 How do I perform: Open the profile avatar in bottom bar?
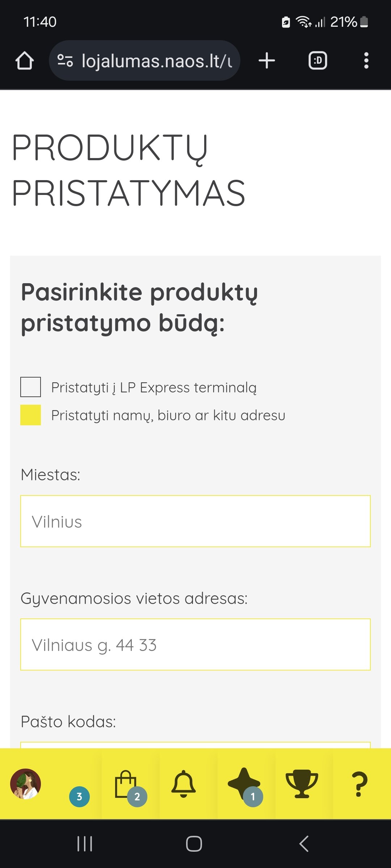point(25,784)
